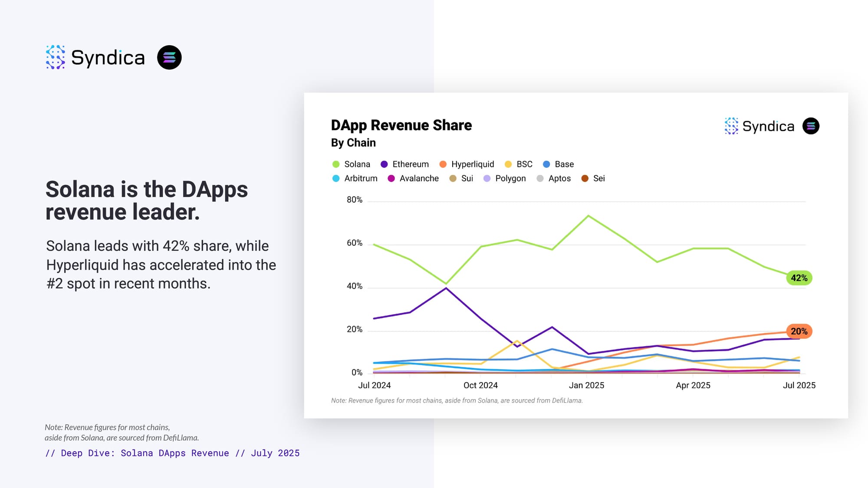Click the Syndica wordmark inside the chart card

pos(768,126)
